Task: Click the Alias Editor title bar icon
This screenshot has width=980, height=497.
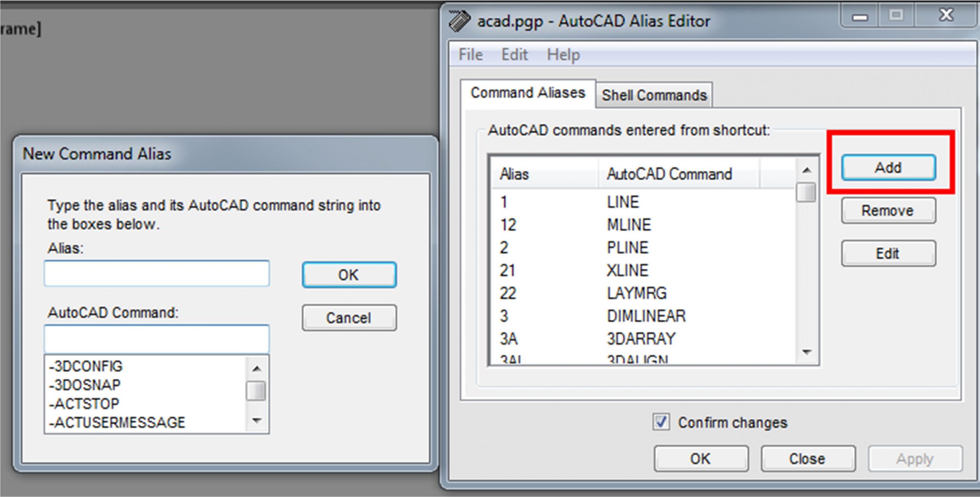Action: [459, 21]
